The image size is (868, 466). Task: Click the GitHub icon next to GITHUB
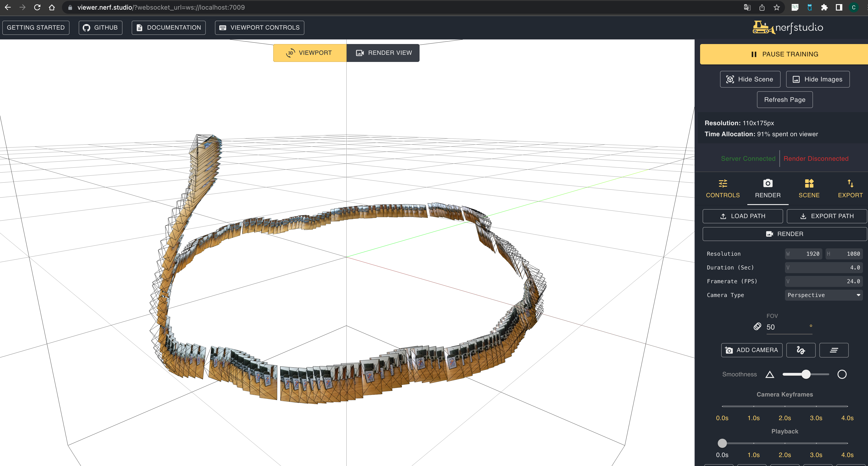point(86,27)
